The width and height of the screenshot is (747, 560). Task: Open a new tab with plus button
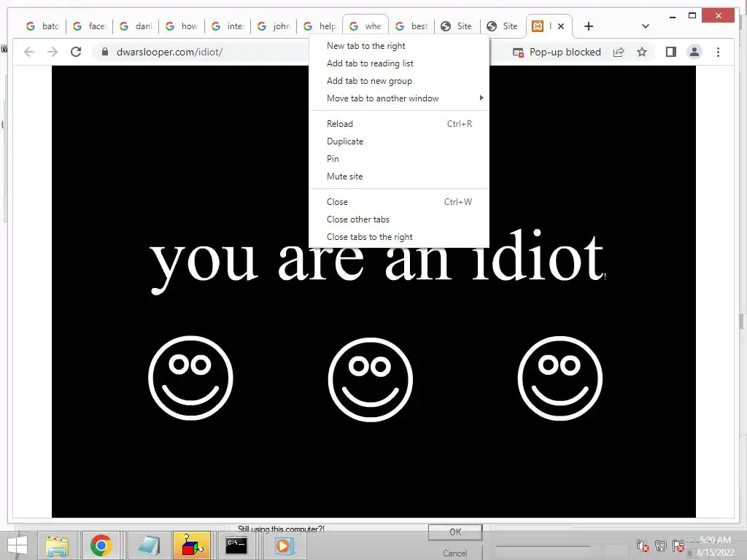tap(589, 26)
